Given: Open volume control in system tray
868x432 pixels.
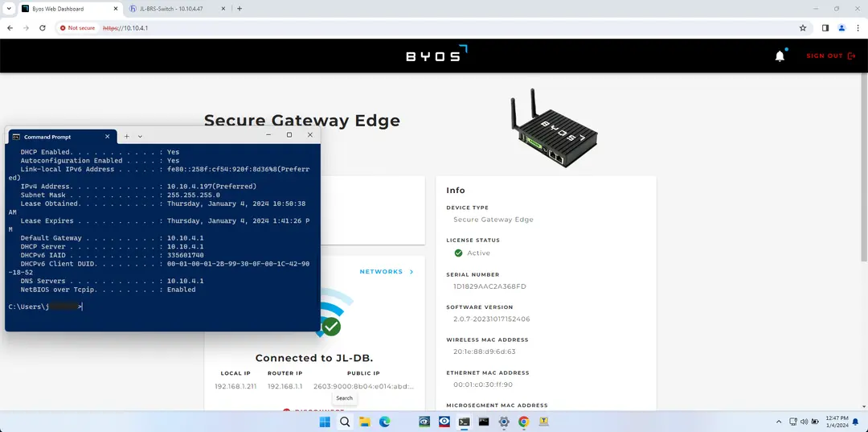Looking at the screenshot, I should pos(804,422).
